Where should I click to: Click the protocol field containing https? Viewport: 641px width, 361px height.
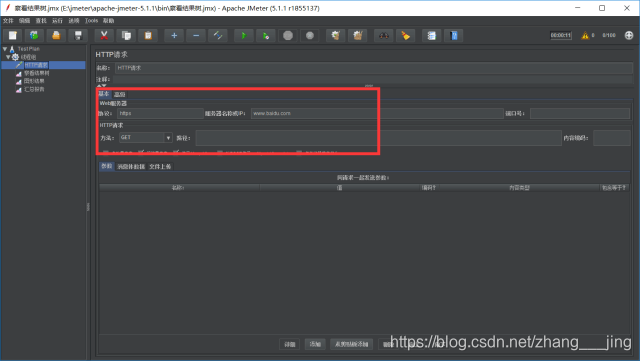tap(160, 113)
